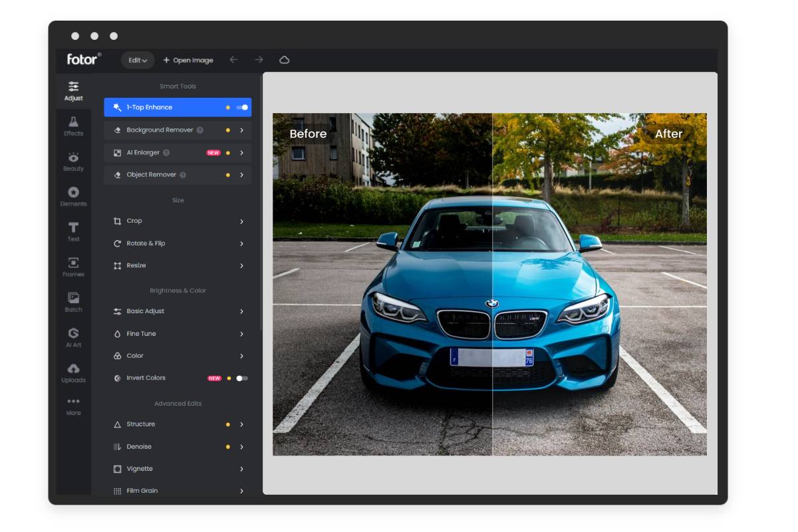Click the Crop tool icon
798x532 pixels.
(x=117, y=221)
